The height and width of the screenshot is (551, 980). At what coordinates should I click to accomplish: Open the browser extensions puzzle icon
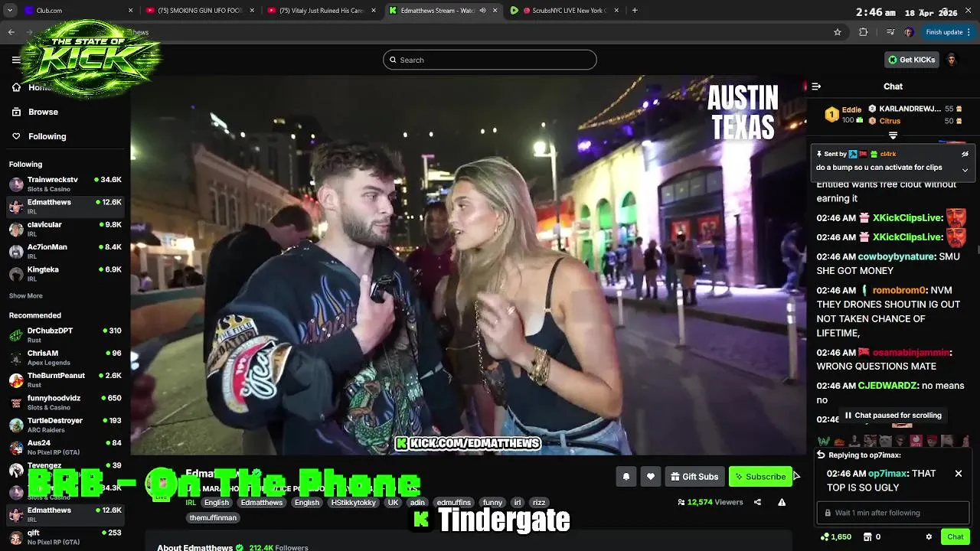(864, 32)
